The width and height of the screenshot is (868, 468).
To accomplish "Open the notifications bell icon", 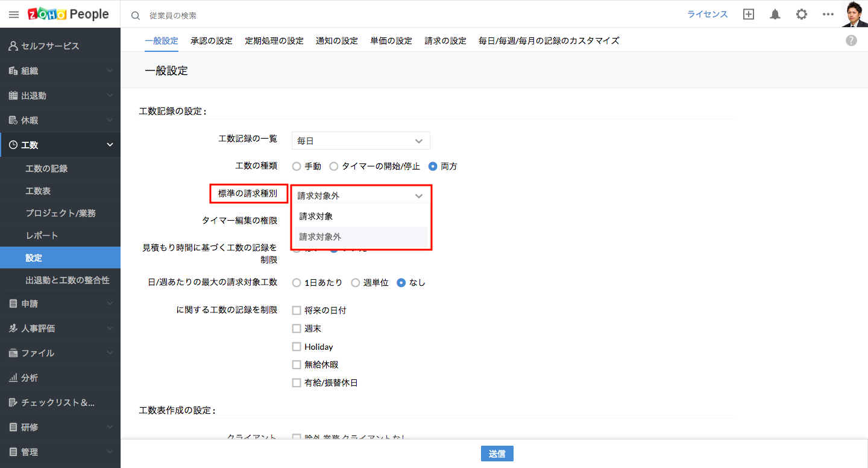I will (775, 14).
